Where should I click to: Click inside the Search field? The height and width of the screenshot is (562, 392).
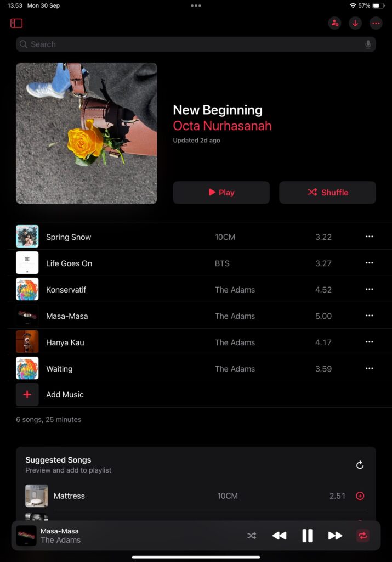click(196, 44)
